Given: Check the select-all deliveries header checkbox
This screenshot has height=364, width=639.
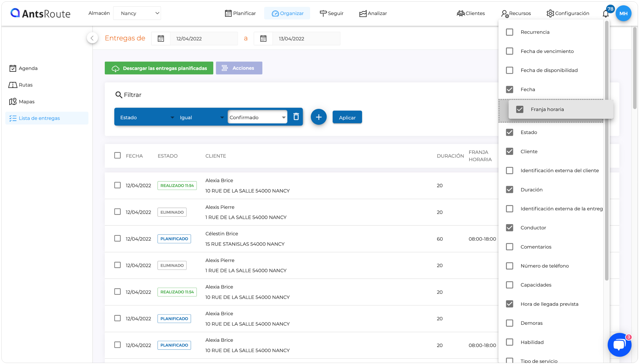Looking at the screenshot, I should (x=117, y=156).
